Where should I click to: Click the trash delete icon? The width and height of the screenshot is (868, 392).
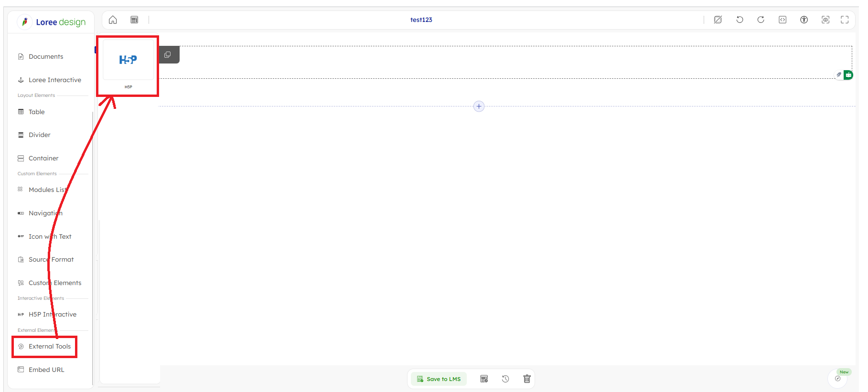[x=527, y=379]
